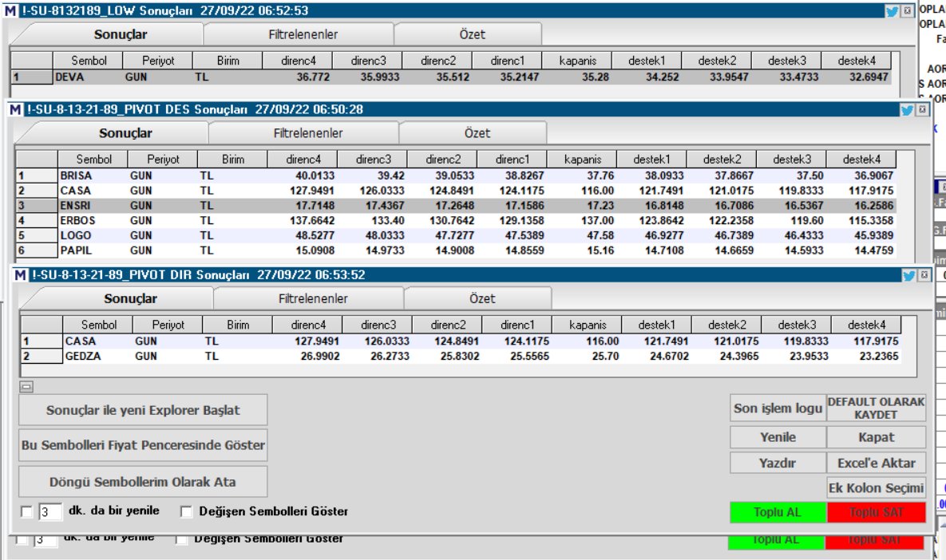Click the Twitter icon in the PIVOT DES title bar
Image resolution: width=946 pixels, height=560 pixels.
click(x=907, y=110)
